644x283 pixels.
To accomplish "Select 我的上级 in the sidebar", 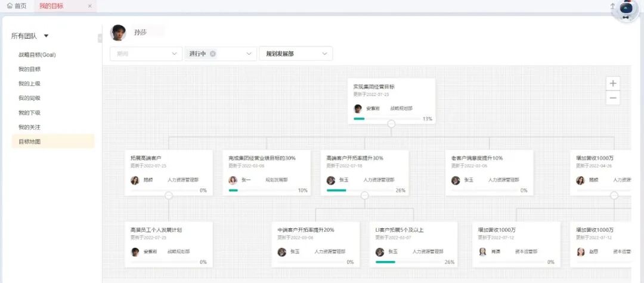I will pos(30,83).
